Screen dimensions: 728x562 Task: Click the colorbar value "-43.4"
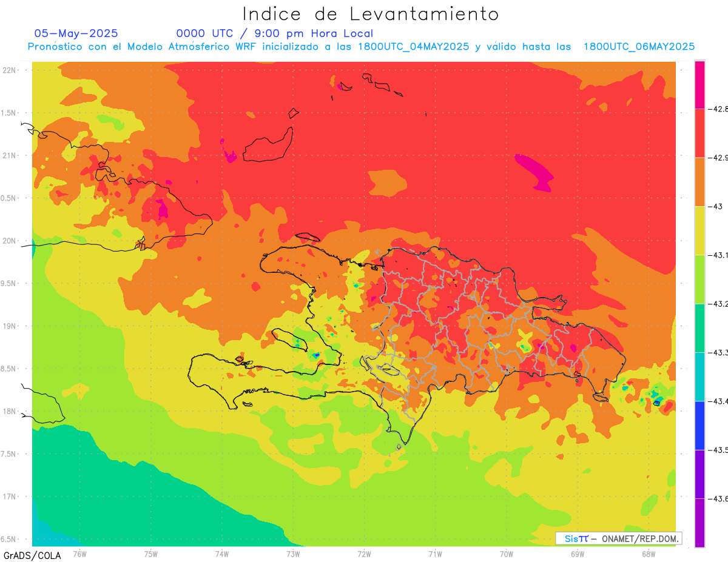(x=718, y=401)
